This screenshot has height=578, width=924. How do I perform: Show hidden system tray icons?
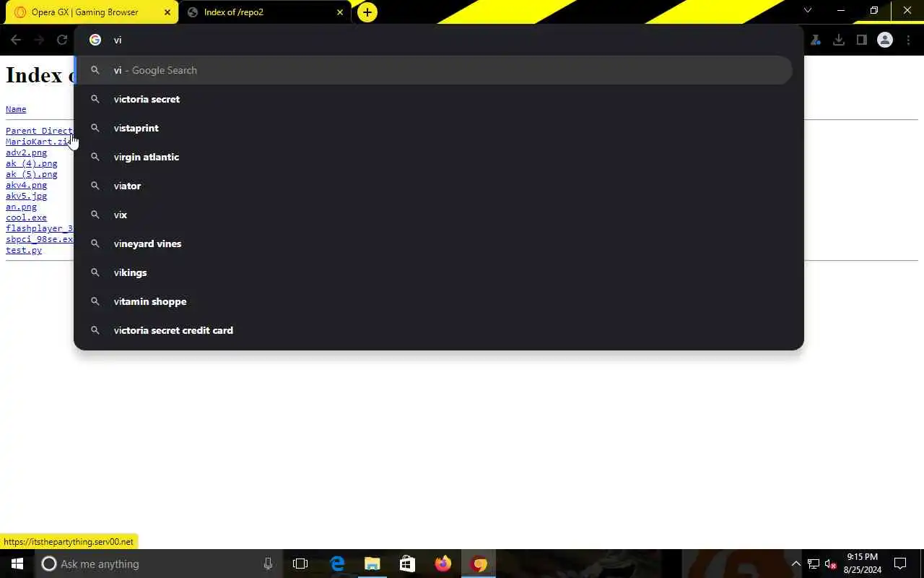pyautogui.click(x=796, y=564)
